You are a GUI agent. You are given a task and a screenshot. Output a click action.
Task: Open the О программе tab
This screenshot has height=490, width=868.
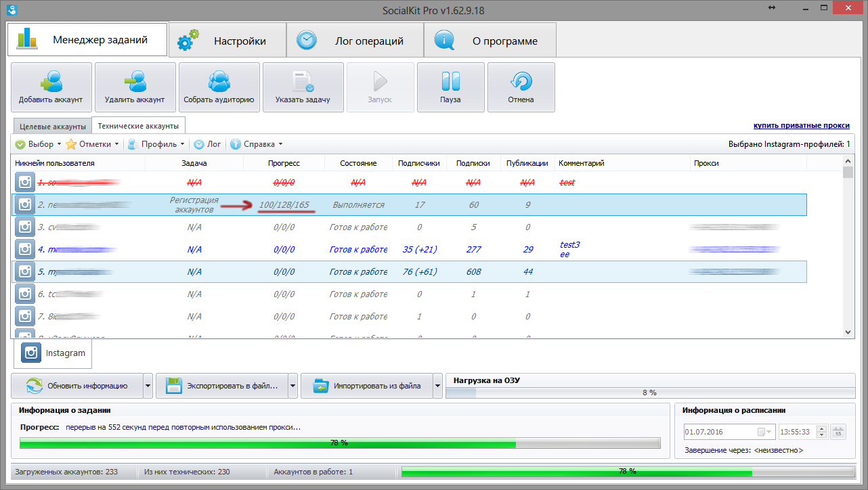point(490,41)
